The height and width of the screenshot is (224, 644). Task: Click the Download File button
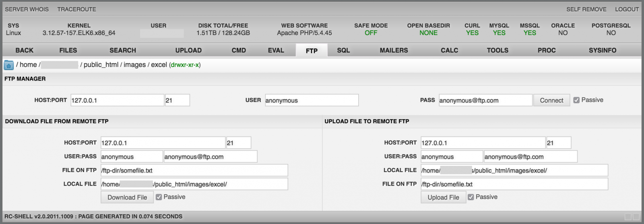point(127,197)
